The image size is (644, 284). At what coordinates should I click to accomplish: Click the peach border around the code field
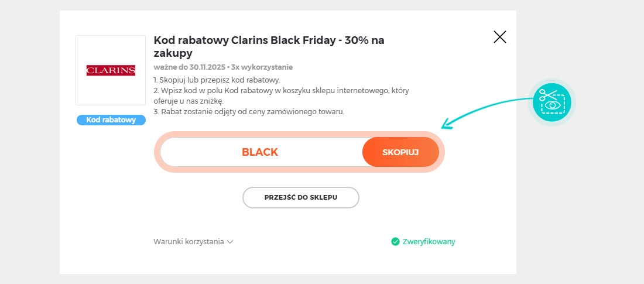pos(300,170)
